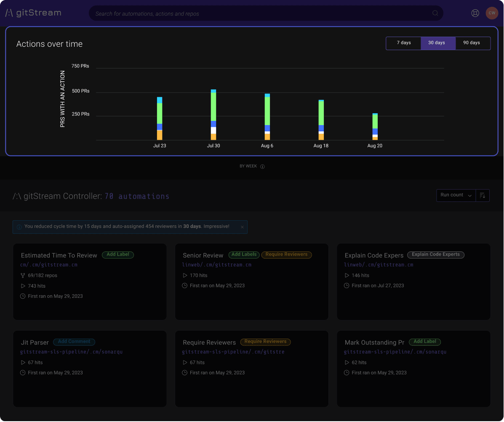Toggle the 30 days view
The height and width of the screenshot is (422, 504).
click(437, 43)
